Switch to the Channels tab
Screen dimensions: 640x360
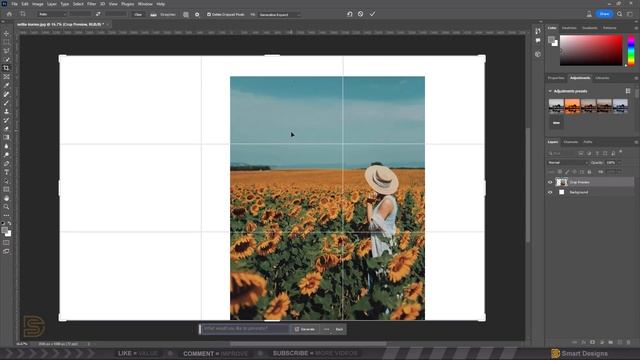pos(571,142)
